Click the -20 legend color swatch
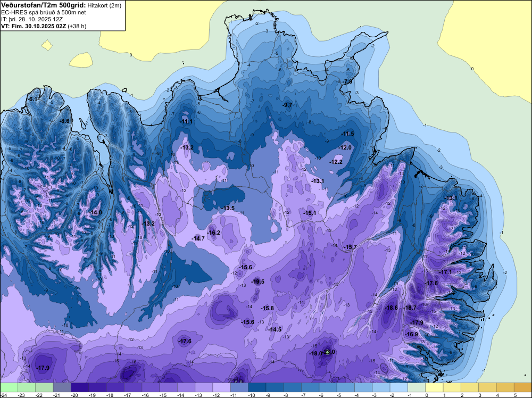532x398 pixels. [80, 387]
